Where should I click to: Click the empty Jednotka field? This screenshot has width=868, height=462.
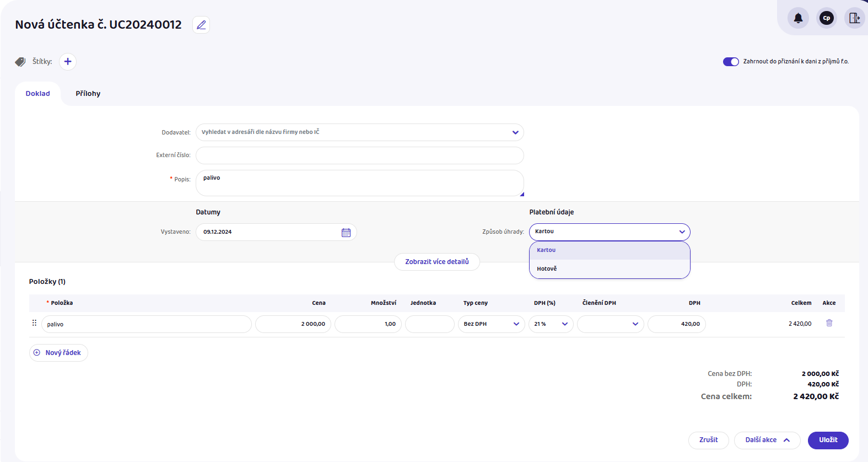point(430,324)
